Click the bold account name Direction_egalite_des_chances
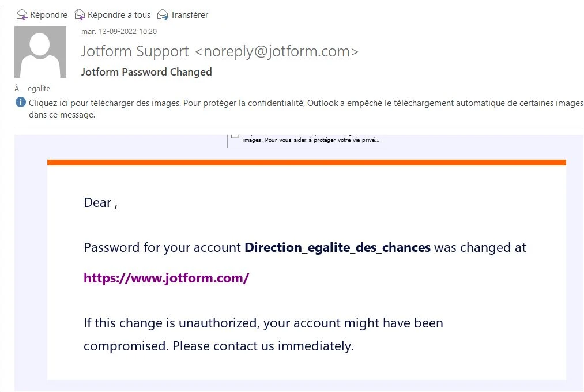The width and height of the screenshot is (584, 392). pos(337,248)
